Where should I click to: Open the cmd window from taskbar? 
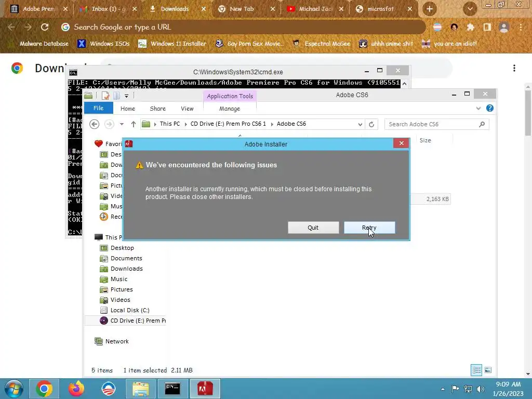click(x=172, y=389)
